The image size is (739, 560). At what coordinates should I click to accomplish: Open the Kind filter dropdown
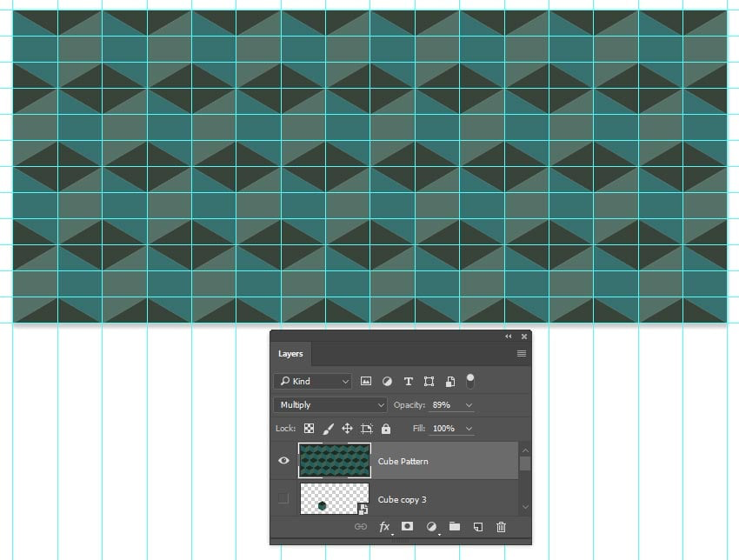coord(312,382)
